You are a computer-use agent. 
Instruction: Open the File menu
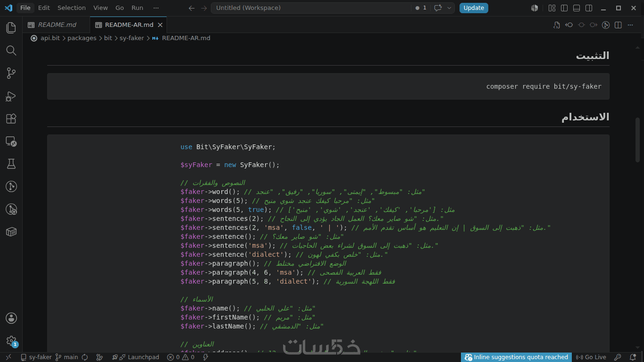tap(25, 8)
